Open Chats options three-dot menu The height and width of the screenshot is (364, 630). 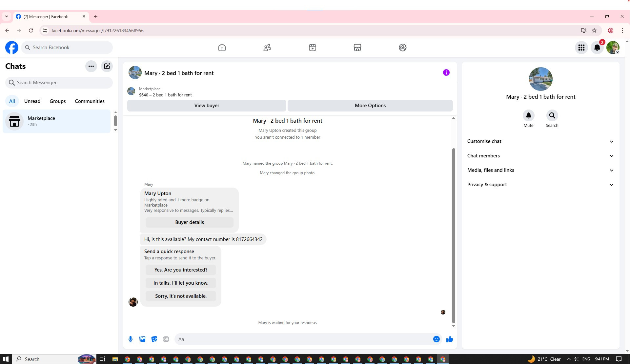tap(91, 66)
